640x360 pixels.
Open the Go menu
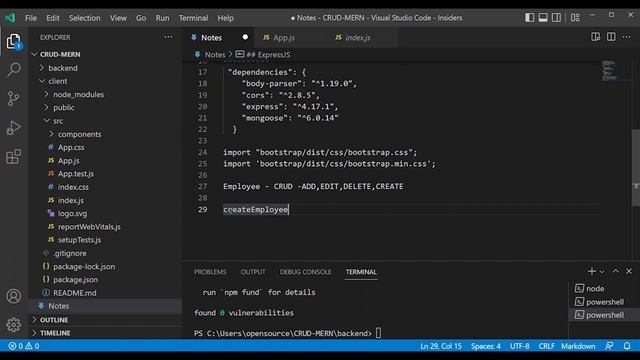point(141,18)
